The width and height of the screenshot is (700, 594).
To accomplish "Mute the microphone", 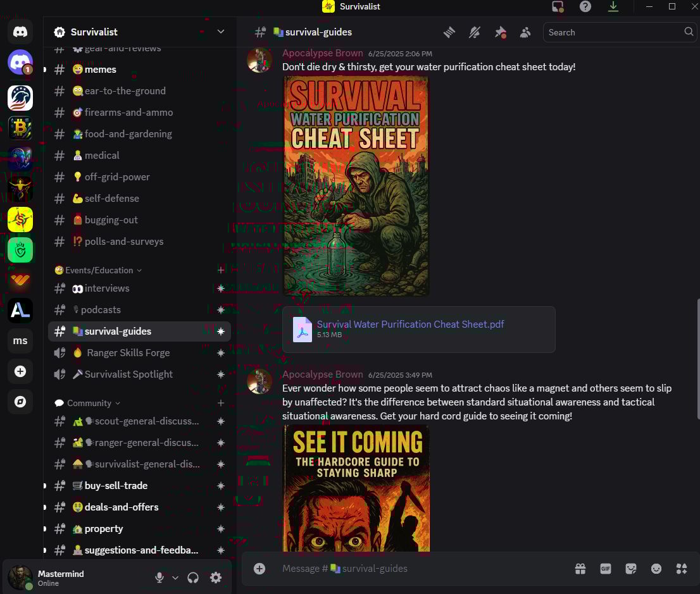I will [159, 578].
